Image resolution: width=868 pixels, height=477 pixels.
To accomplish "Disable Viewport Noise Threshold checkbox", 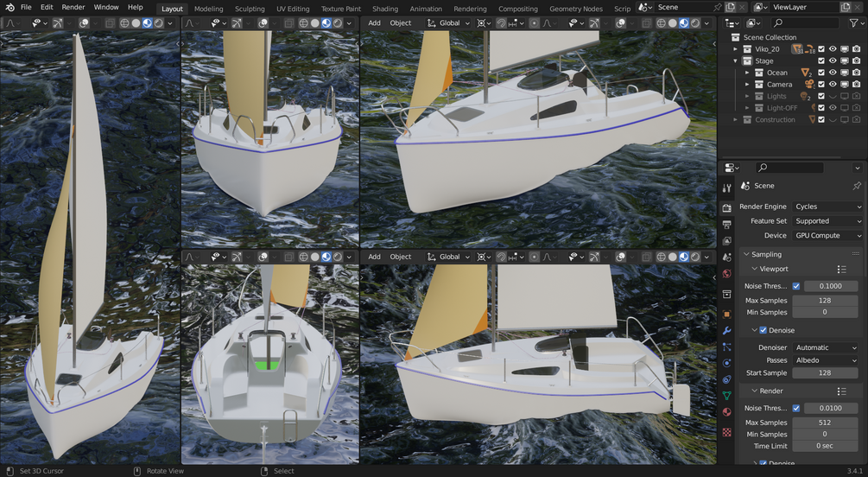I will [x=796, y=286].
